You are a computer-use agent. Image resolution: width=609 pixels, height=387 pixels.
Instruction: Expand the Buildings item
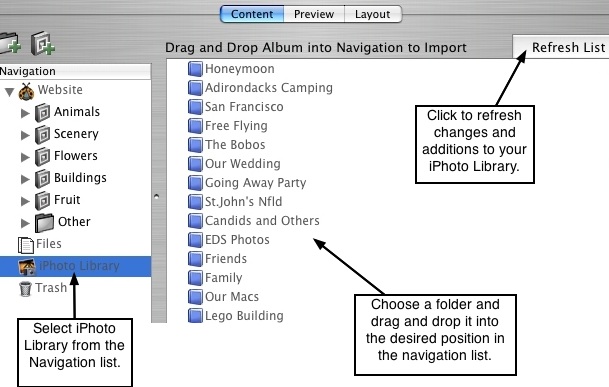coord(25,179)
